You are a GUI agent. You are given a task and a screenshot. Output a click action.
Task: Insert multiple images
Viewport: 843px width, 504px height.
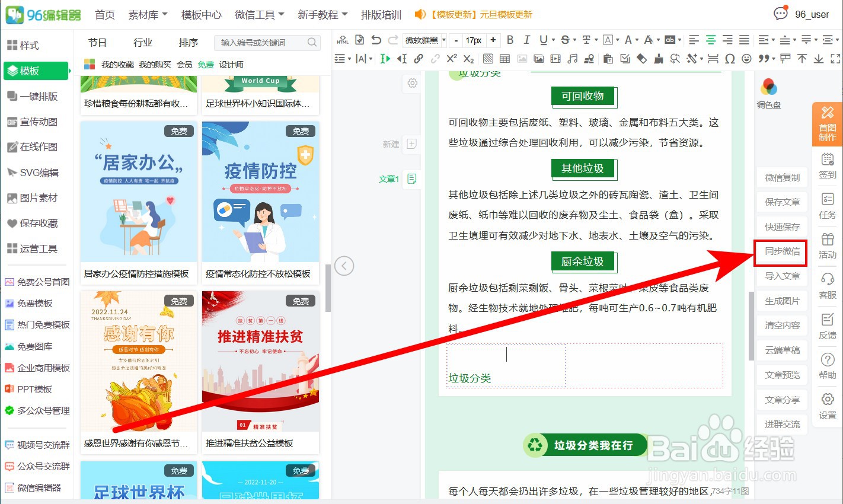(538, 59)
